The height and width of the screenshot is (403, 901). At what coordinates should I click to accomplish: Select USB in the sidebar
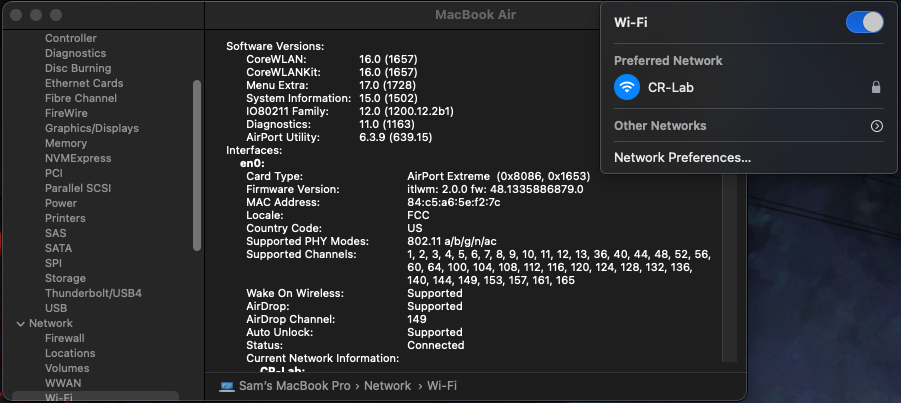56,308
